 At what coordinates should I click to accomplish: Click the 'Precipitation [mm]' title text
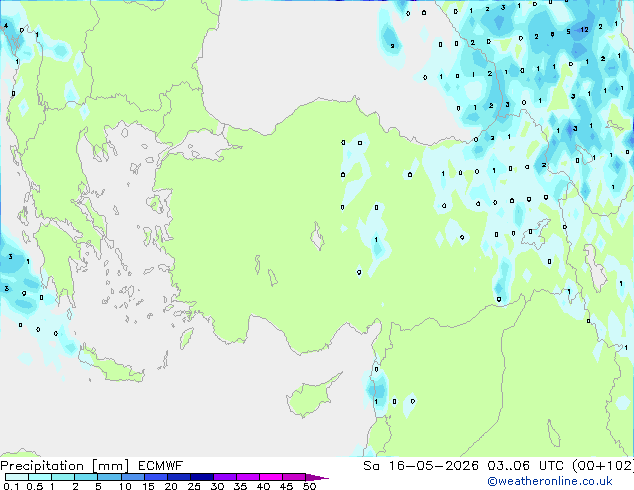tap(65, 466)
